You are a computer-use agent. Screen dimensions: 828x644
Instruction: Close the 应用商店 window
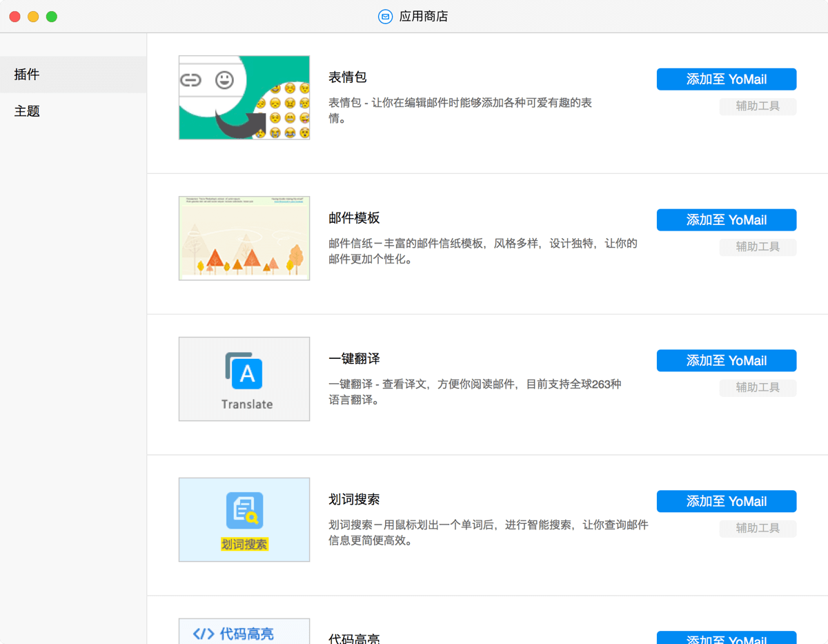pos(14,17)
